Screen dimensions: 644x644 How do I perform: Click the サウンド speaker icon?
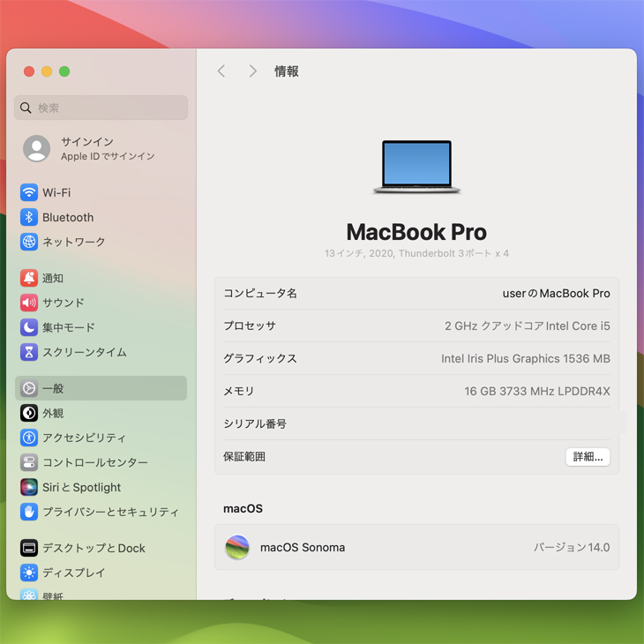pos(29,303)
